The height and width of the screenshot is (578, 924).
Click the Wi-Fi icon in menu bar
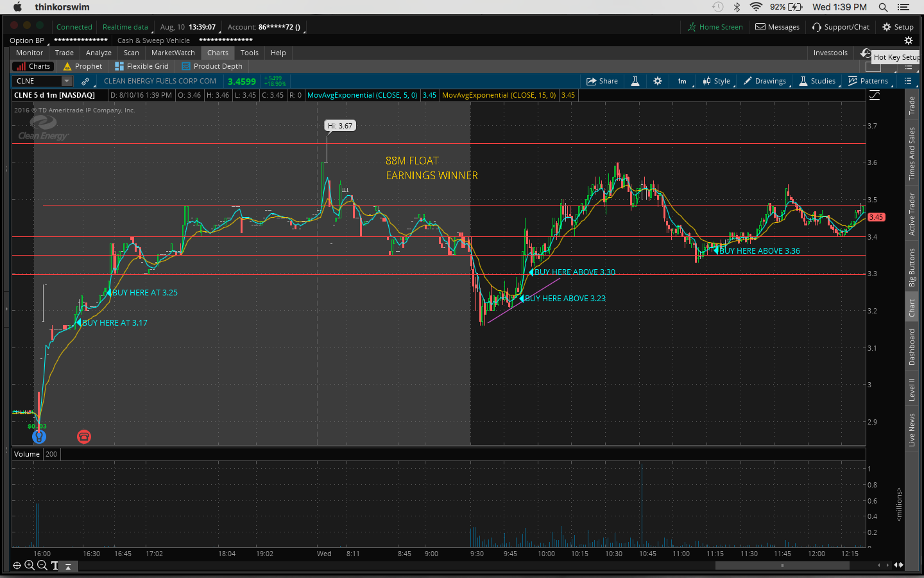click(x=757, y=7)
